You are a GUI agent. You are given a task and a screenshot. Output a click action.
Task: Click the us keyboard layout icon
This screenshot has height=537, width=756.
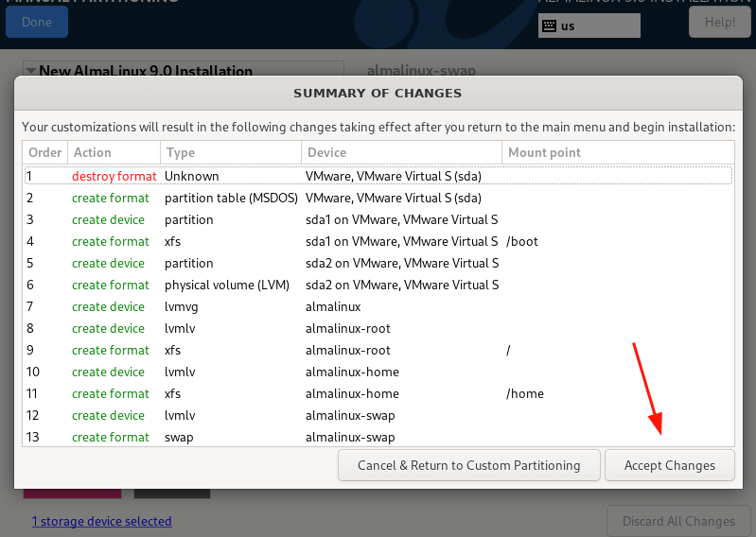click(x=549, y=26)
